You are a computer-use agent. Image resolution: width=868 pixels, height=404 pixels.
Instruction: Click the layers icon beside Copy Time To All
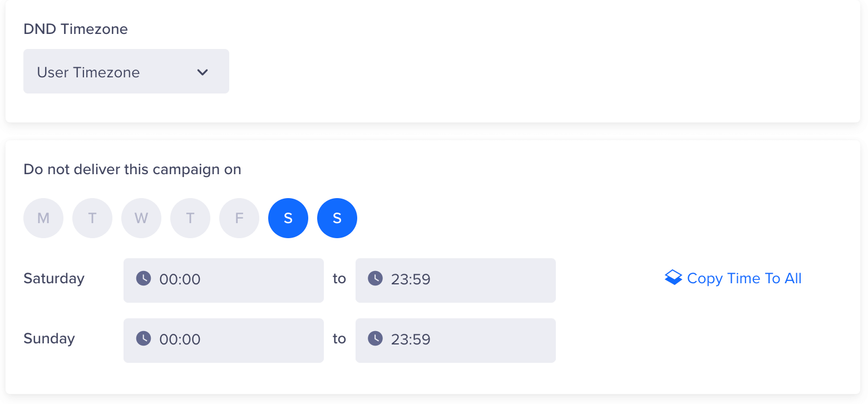673,278
